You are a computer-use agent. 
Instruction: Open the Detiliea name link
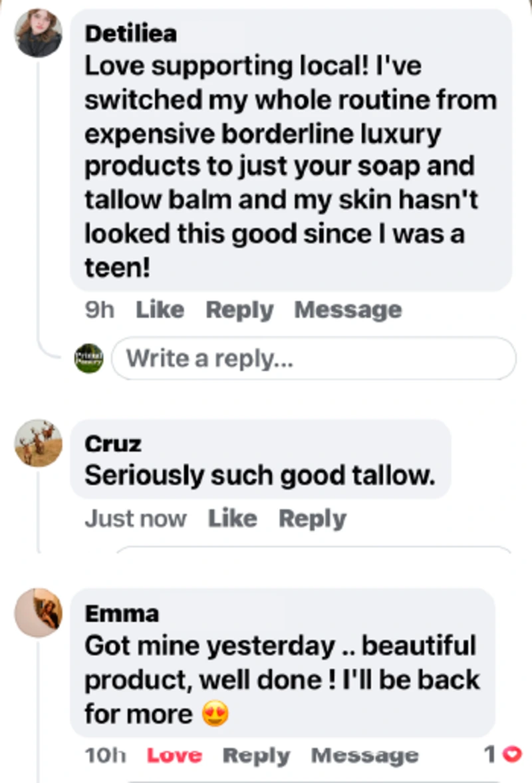tap(131, 34)
